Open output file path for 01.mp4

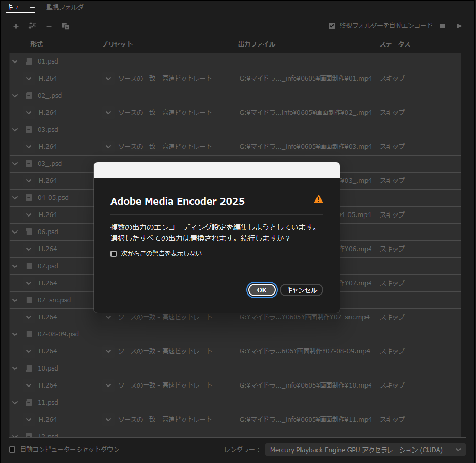[x=306, y=79]
